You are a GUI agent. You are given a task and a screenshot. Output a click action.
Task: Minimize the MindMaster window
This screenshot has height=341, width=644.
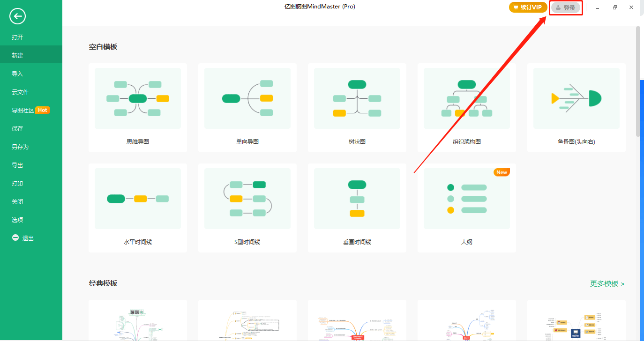click(598, 7)
